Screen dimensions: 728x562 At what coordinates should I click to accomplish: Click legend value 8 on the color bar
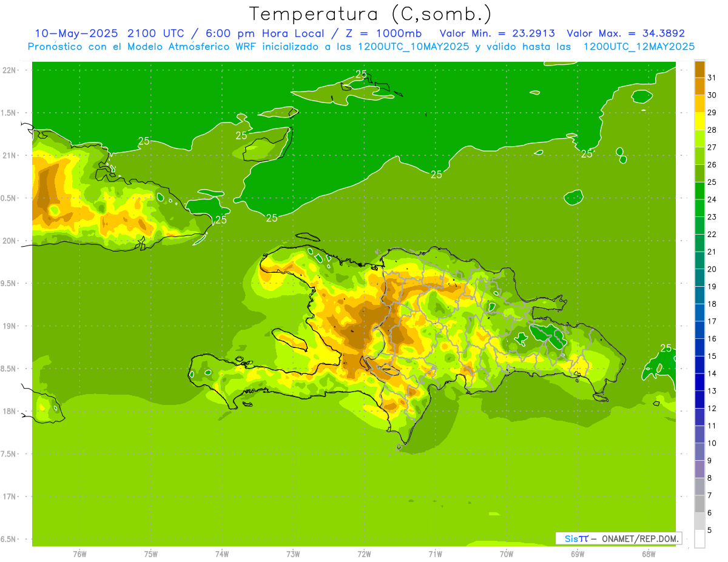click(x=710, y=478)
